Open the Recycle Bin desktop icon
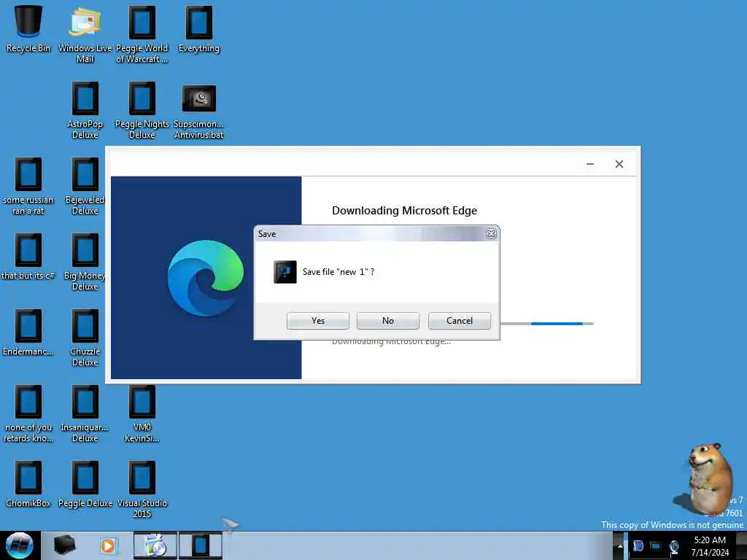Viewport: 747px width, 560px height. click(x=28, y=29)
